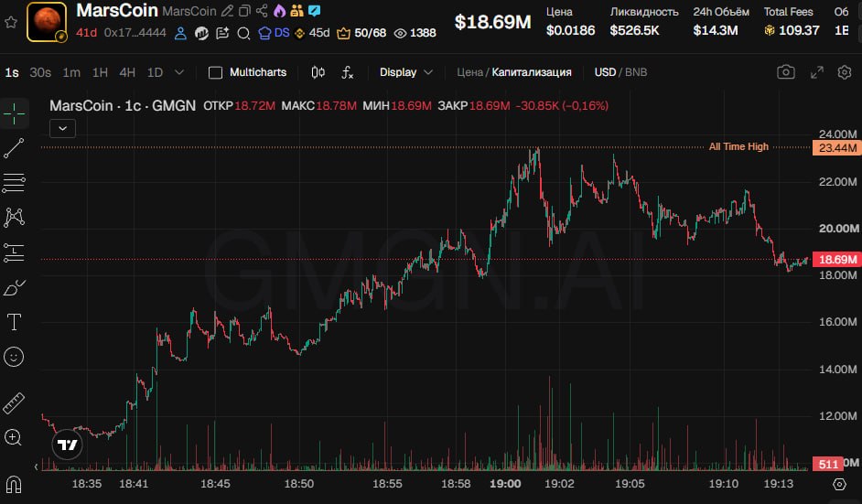
Task: Open the crown 50/68 holders indicator
Action: click(361, 33)
